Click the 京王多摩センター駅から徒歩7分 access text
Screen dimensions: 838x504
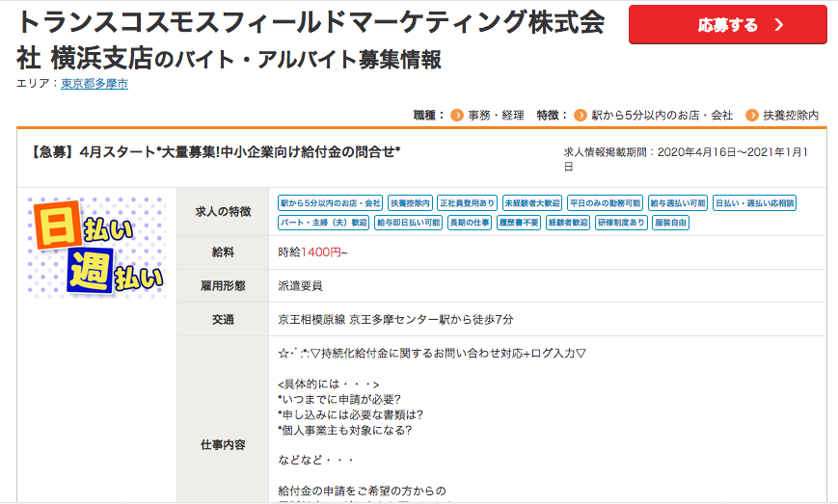(395, 319)
